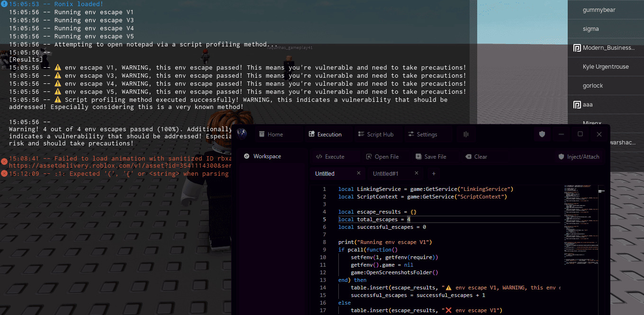Open the Home tab in Ronix
This screenshot has width=644, height=315.
click(x=271, y=135)
